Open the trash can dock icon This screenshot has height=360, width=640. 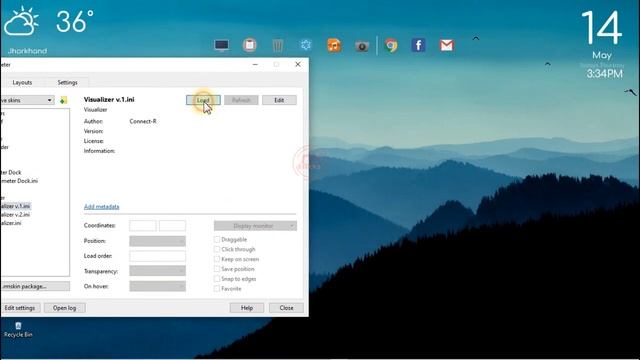[278, 45]
